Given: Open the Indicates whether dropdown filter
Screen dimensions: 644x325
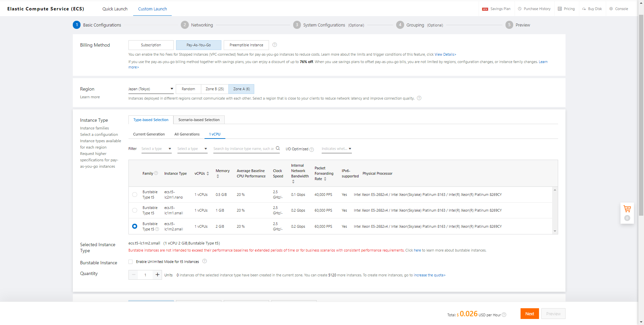Looking at the screenshot, I should 336,149.
